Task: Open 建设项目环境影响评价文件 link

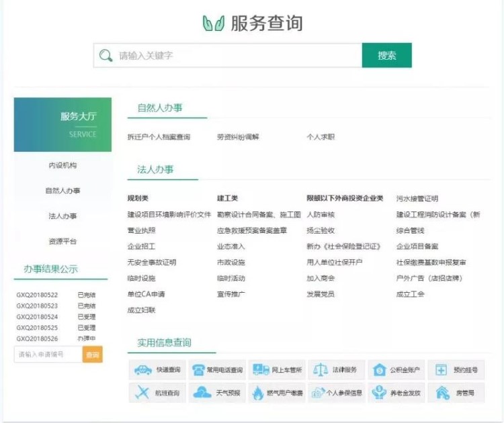Action: click(x=169, y=215)
